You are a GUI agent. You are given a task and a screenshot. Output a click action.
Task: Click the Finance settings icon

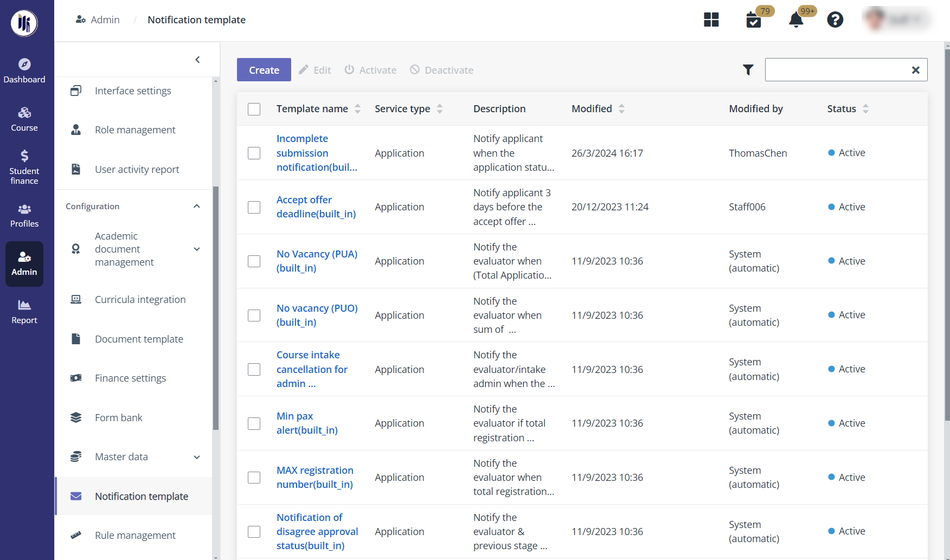click(x=76, y=378)
